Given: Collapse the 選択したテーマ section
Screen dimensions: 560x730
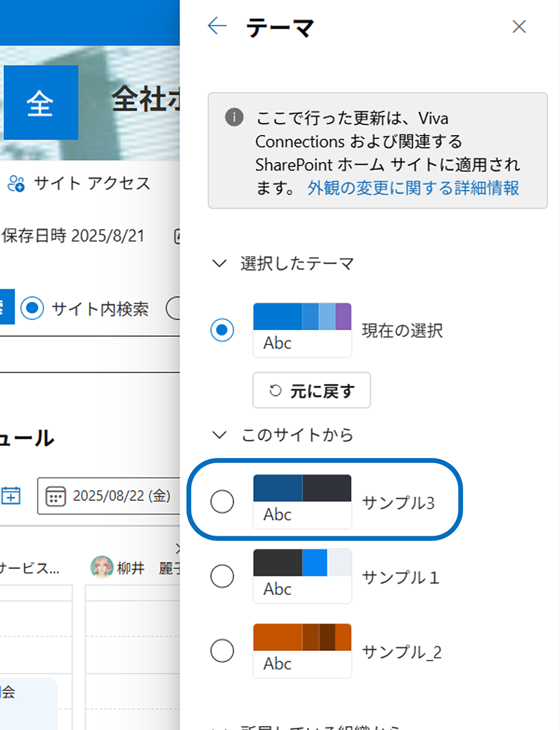Looking at the screenshot, I should [x=218, y=264].
